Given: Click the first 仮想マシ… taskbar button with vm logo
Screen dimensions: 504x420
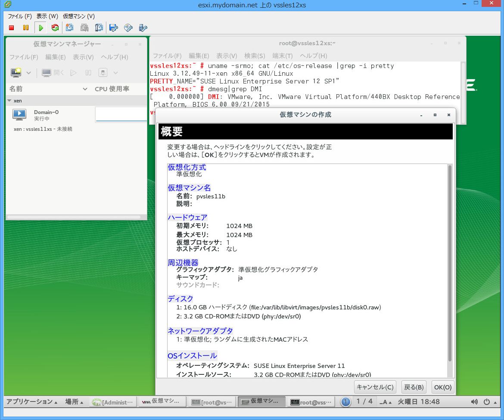Looking at the screenshot, I should pos(162,401).
